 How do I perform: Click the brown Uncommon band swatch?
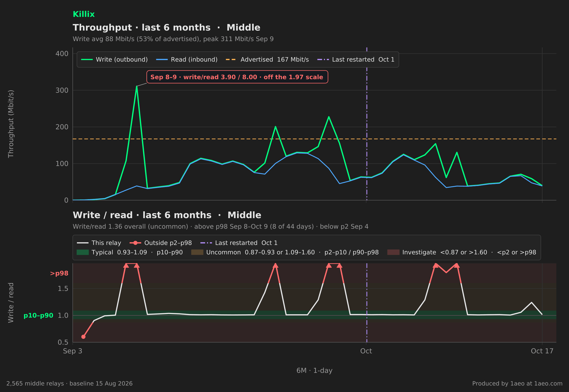click(x=197, y=252)
